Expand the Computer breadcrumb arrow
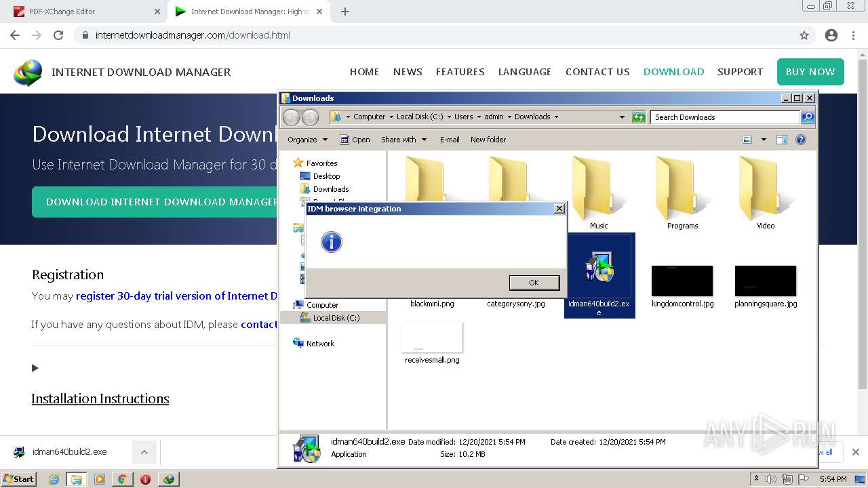Screen dimensions: 868x488 391,117
